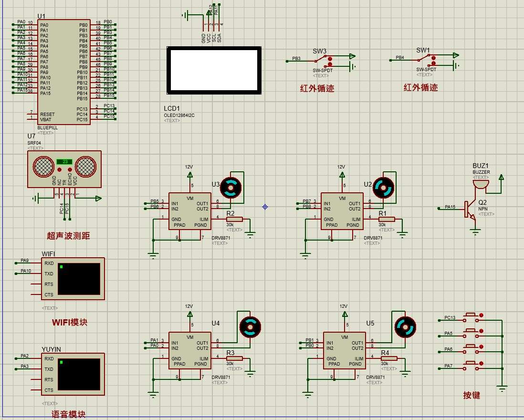
Task: Select the 语音模块 label
Action: point(69,414)
